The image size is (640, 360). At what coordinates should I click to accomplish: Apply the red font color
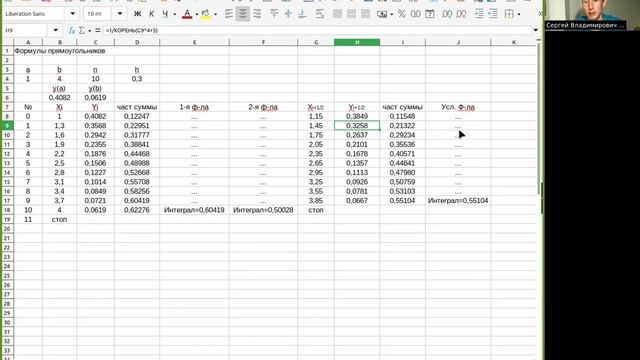(x=187, y=14)
